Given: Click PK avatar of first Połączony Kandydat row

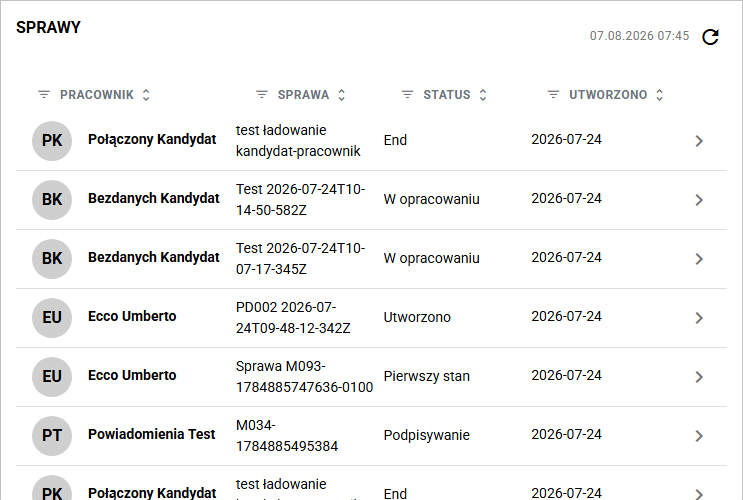Looking at the screenshot, I should tap(52, 141).
